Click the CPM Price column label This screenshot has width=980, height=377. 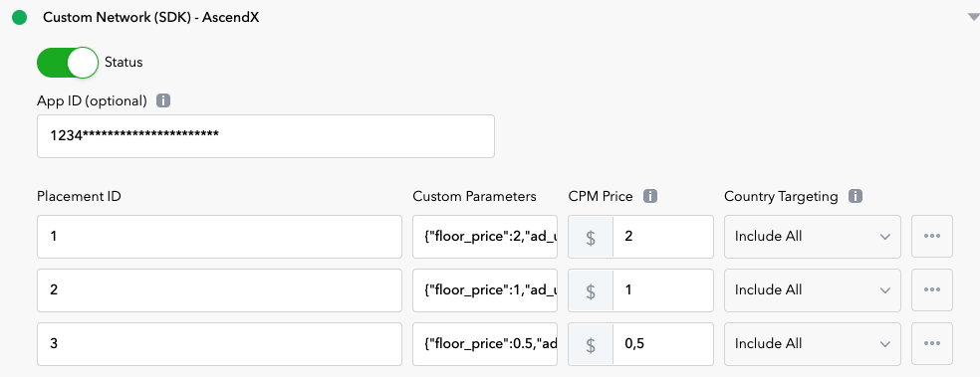[x=601, y=197]
